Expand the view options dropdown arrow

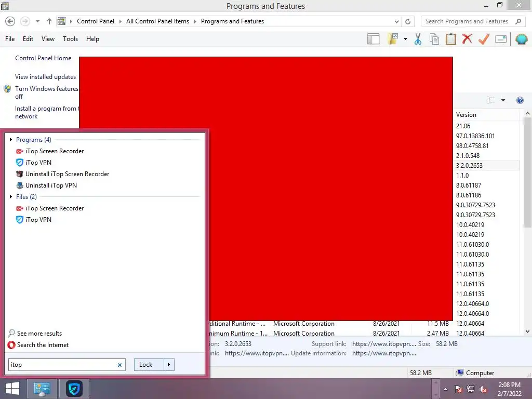pyautogui.click(x=503, y=100)
